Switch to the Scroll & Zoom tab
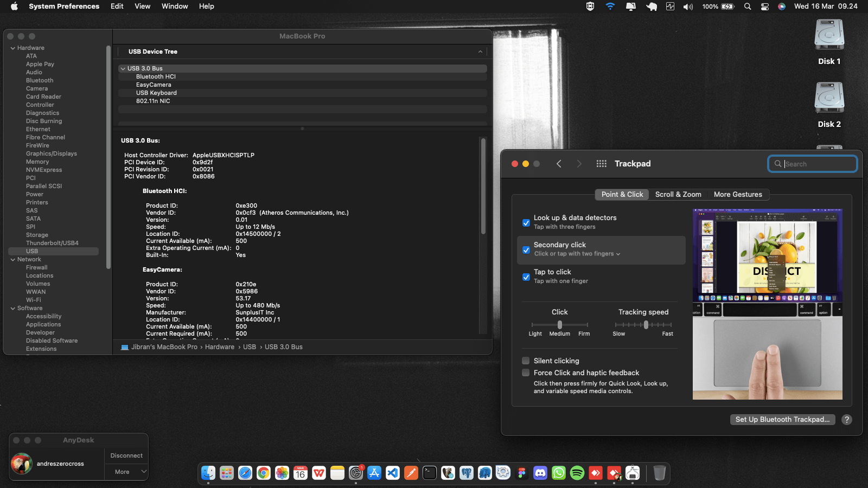 click(x=678, y=194)
